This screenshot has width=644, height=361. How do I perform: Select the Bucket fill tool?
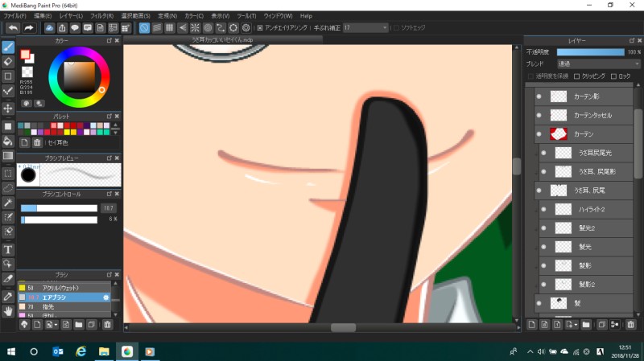click(8, 142)
